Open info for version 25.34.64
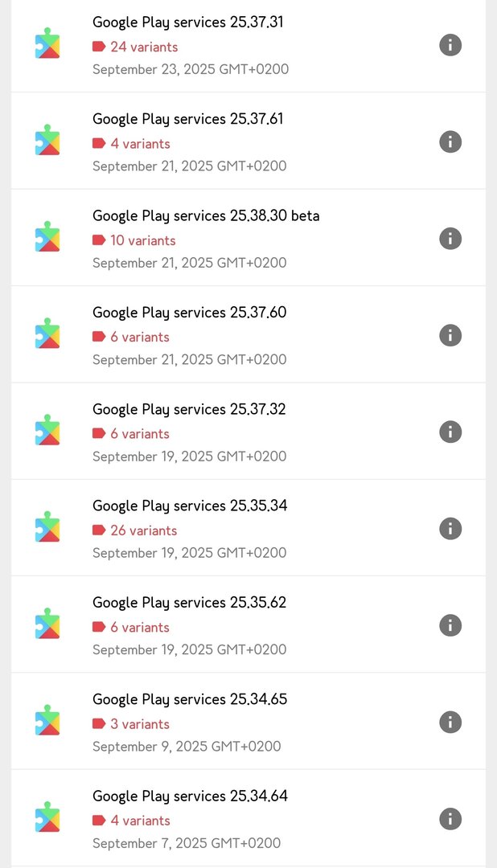Viewport: 497px width, 868px height. pyautogui.click(x=450, y=818)
